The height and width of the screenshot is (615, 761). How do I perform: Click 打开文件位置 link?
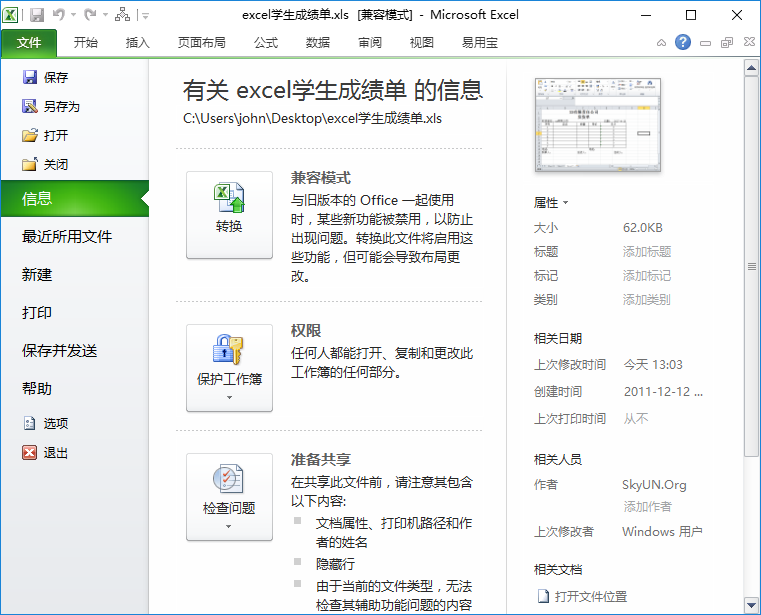[583, 596]
